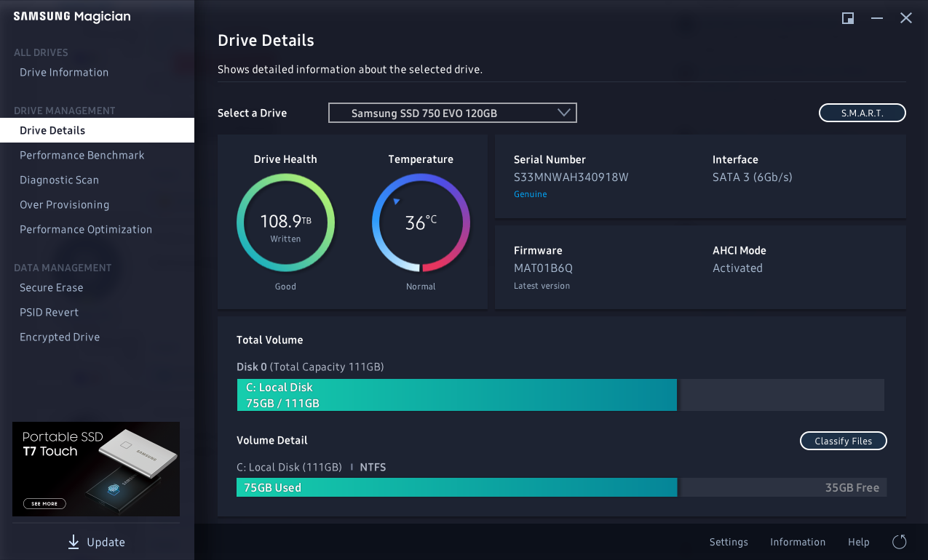This screenshot has width=928, height=560.
Task: Click the 35GB Free label
Action: (x=852, y=487)
